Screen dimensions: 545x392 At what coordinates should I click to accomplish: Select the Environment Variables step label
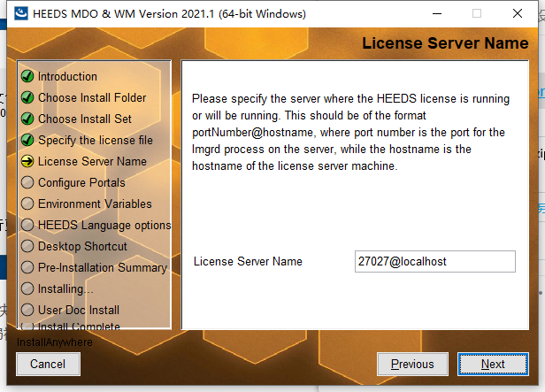click(95, 204)
